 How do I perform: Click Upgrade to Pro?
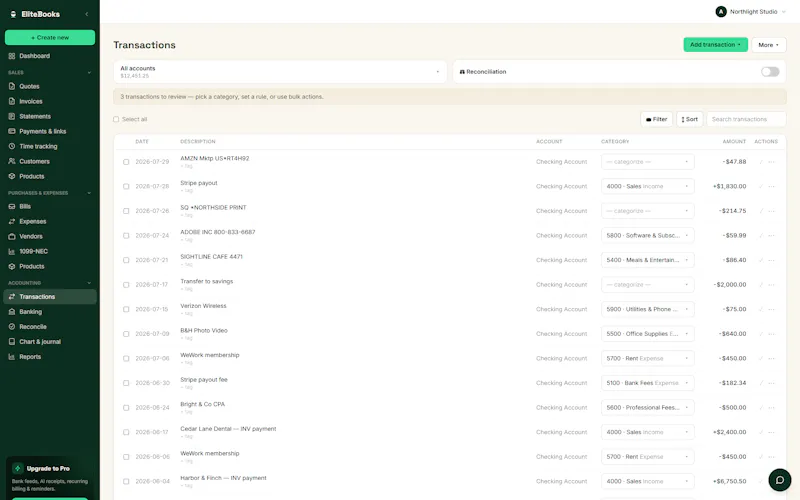coord(48,468)
